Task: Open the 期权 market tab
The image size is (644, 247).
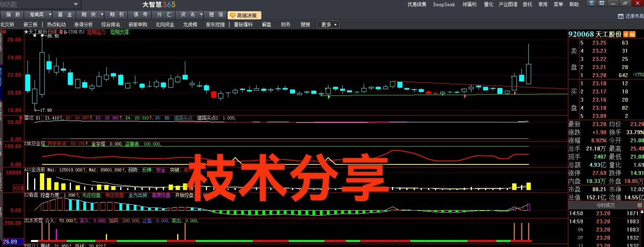Action: (117, 15)
